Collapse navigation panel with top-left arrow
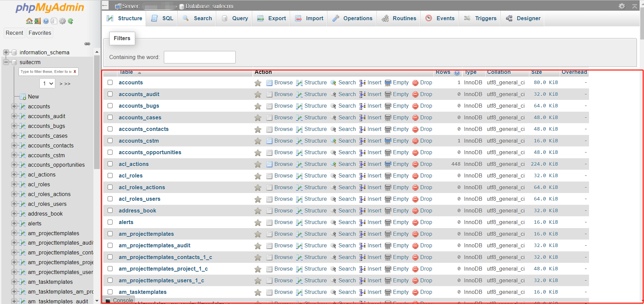The width and height of the screenshot is (644, 304). (105, 5)
